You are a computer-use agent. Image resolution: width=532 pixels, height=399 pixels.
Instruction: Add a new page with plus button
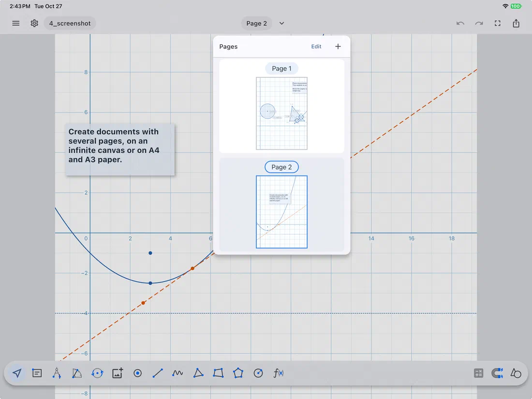338,46
